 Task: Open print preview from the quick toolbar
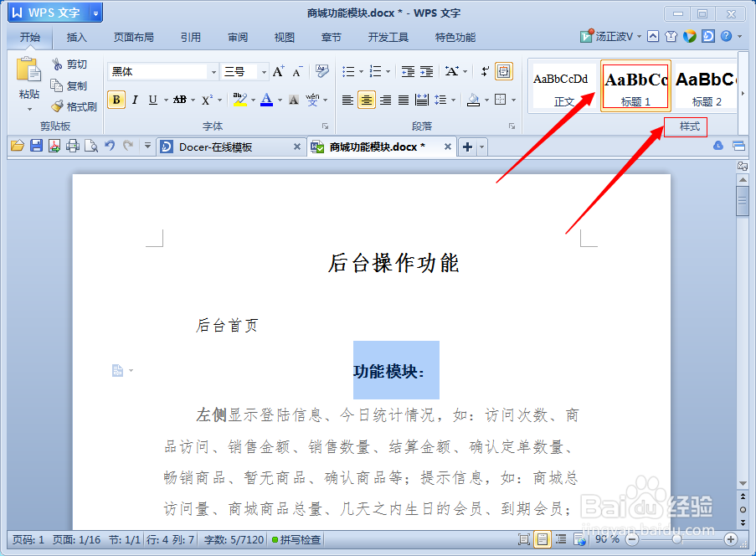[x=91, y=146]
